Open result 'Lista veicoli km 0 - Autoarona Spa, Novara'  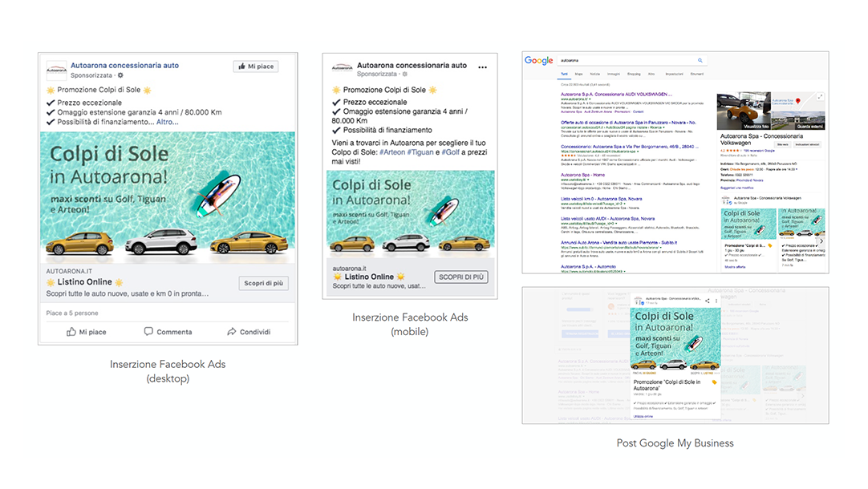click(601, 199)
